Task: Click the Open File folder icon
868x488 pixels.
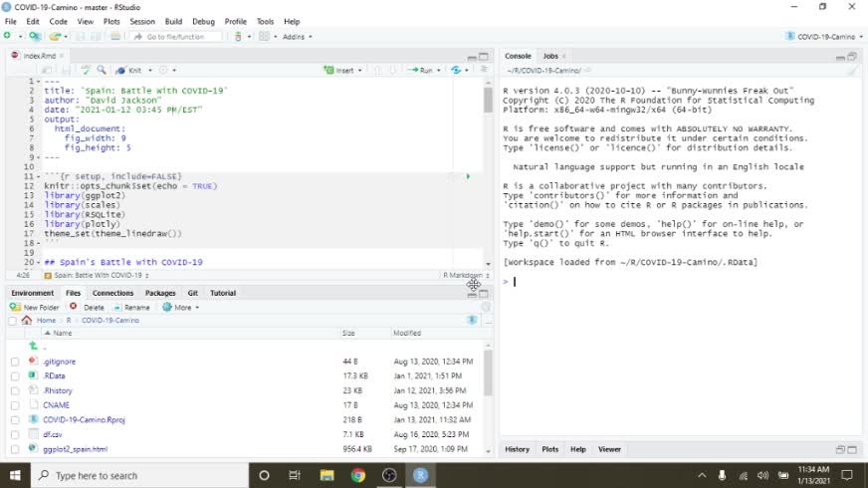Action: [x=54, y=37]
